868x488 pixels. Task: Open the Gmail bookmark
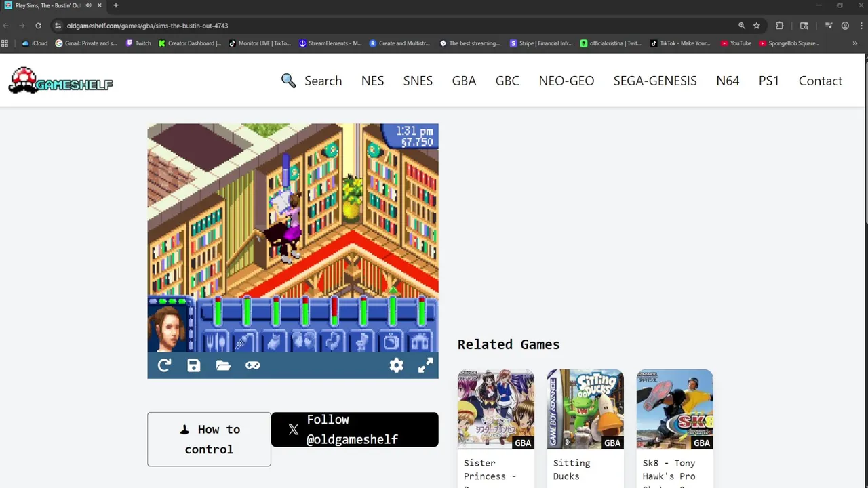click(86, 43)
